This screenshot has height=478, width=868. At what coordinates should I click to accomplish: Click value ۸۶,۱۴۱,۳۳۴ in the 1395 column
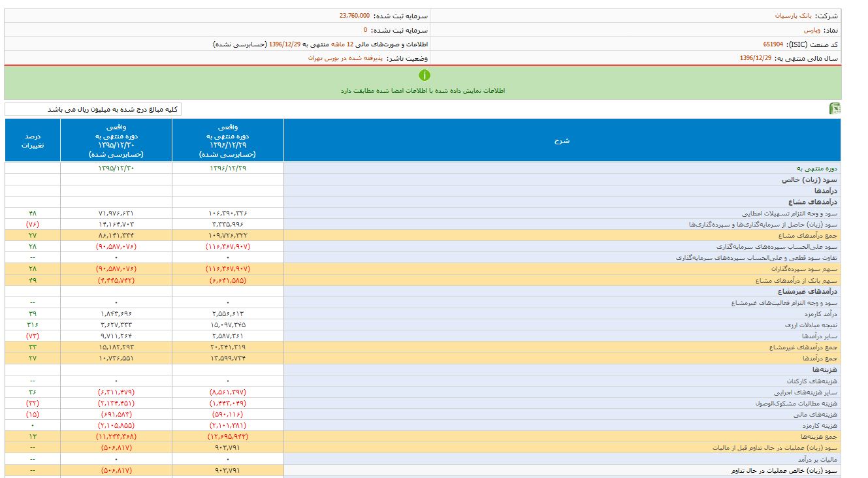pyautogui.click(x=116, y=235)
